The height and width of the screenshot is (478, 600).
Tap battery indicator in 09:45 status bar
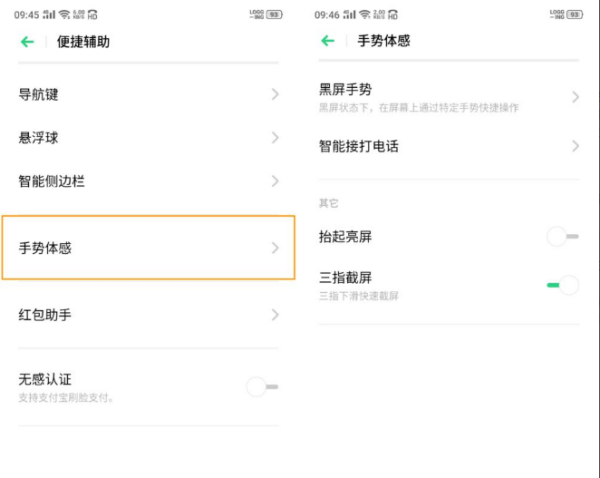275,15
